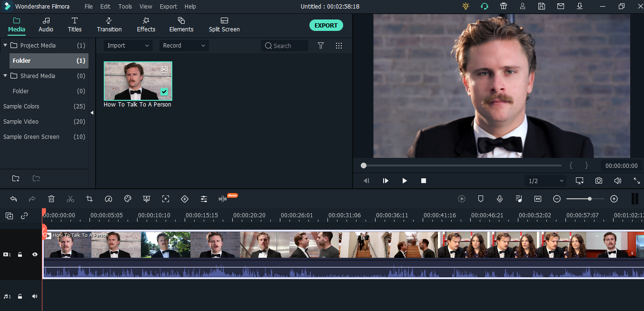Open the Audio Denoise Beta feature

223,199
